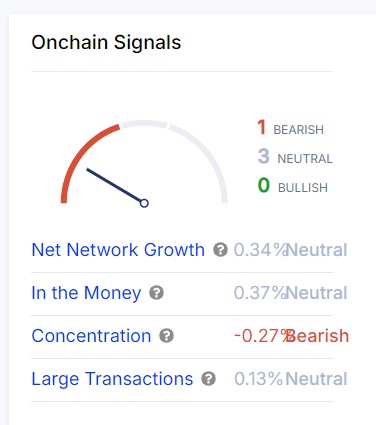This screenshot has height=425, width=376.
Task: Open the Large Transactions help icon
Action: coord(208,379)
